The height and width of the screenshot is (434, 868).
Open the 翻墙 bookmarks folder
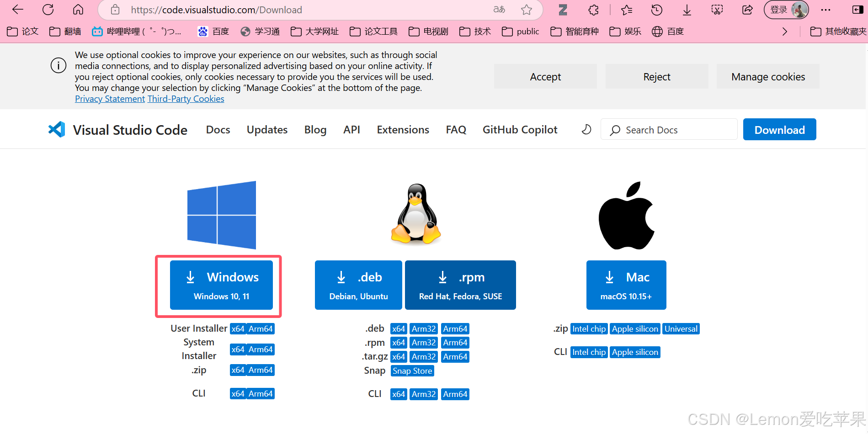65,31
